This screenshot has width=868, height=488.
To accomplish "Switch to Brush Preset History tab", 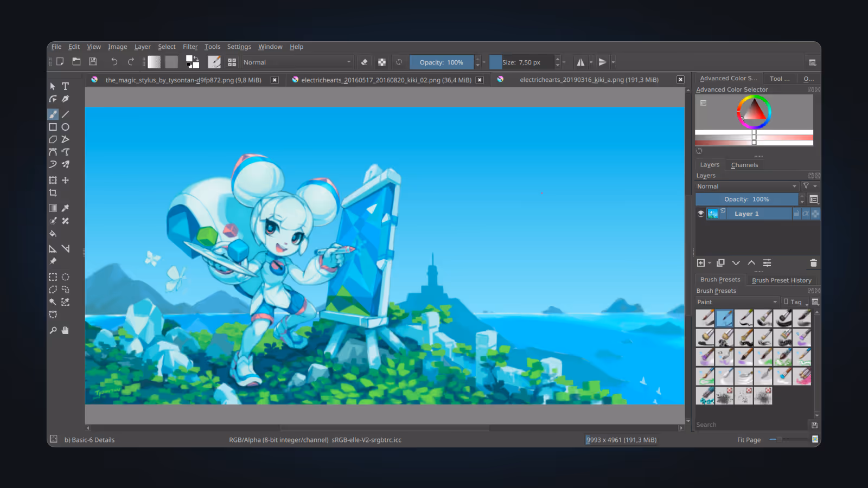I will point(782,280).
